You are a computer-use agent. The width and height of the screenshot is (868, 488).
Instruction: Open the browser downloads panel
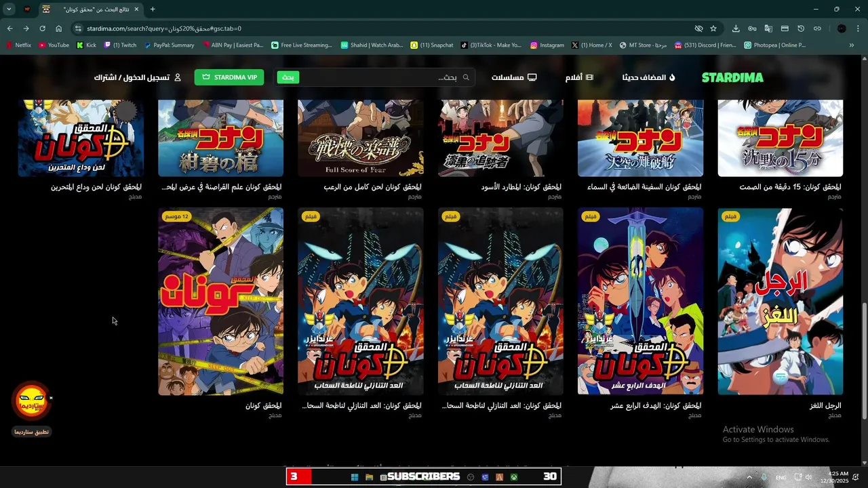click(x=736, y=28)
